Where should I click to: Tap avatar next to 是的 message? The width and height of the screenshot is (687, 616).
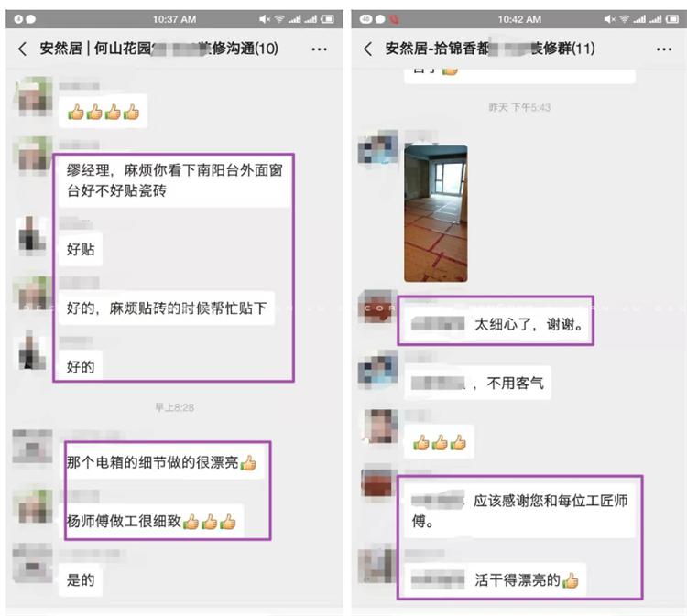click(x=32, y=563)
